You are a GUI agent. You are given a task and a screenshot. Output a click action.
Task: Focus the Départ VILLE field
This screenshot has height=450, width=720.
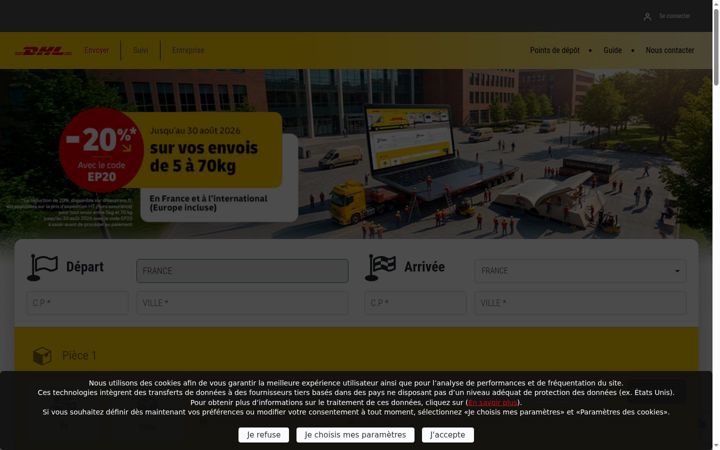pos(242,303)
